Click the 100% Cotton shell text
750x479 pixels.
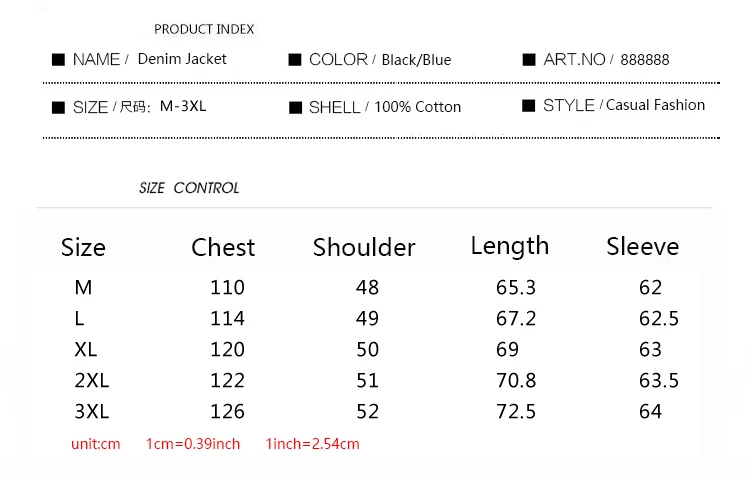tap(418, 107)
